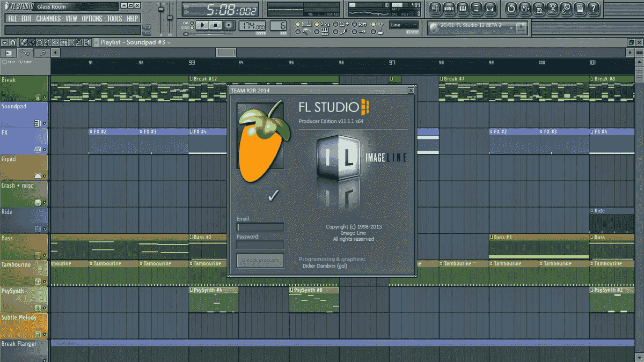The width and height of the screenshot is (644, 362).
Task: Select the Slice tool in the playlist toolbar
Action: click(64, 42)
